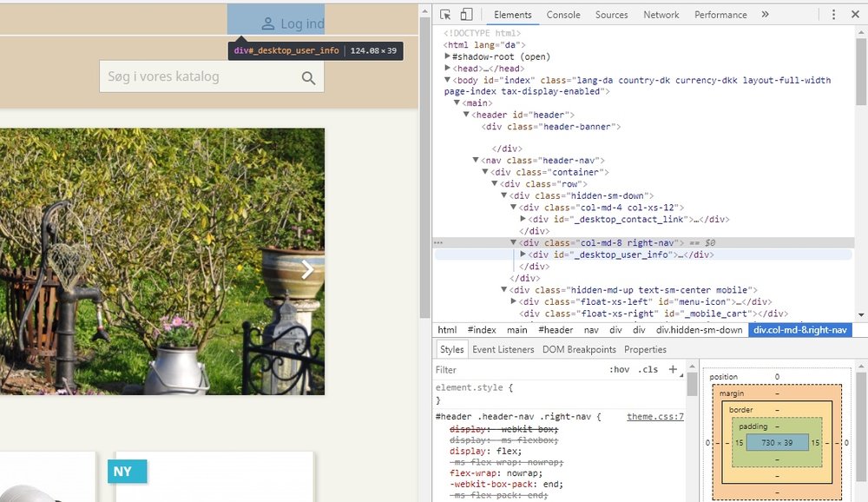
Task: Select the div class="header-banner" node
Action: [551, 127]
